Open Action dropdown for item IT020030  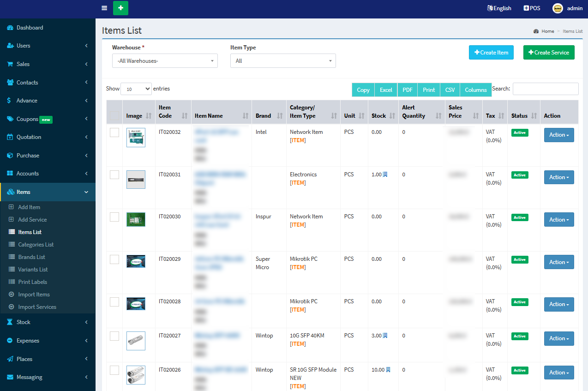point(558,220)
